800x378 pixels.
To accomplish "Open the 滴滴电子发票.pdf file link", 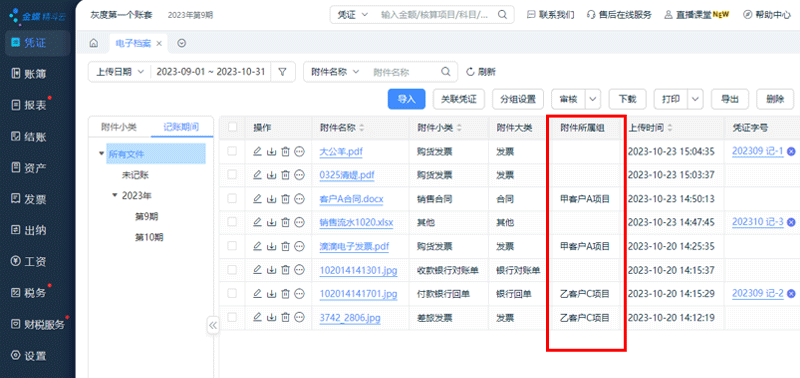I will pos(354,246).
